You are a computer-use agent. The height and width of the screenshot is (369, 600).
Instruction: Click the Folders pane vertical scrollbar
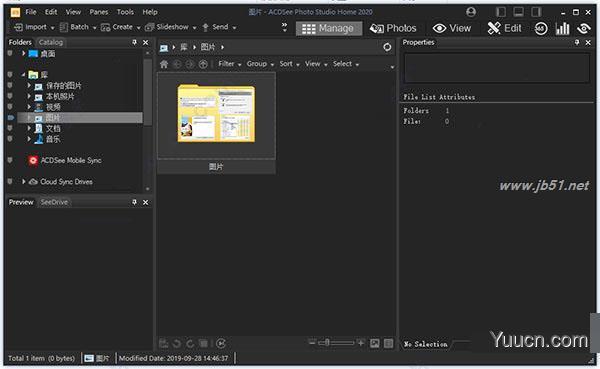click(148, 92)
